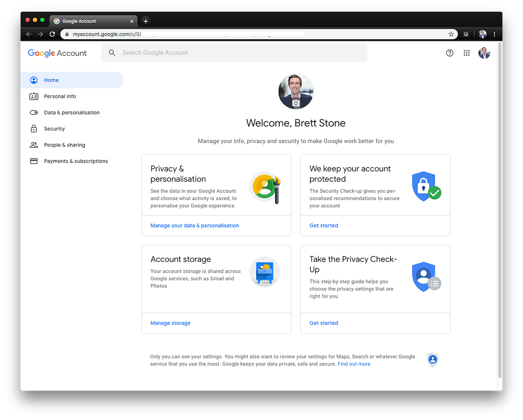Reload the page with the refresh icon
Image resolution: width=523 pixels, height=420 pixels.
(52, 34)
